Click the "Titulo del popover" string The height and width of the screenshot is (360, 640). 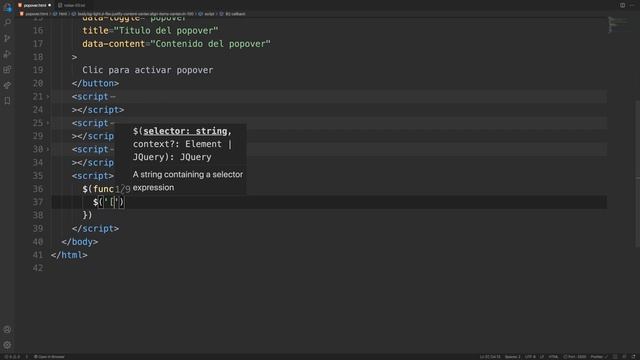(x=166, y=31)
